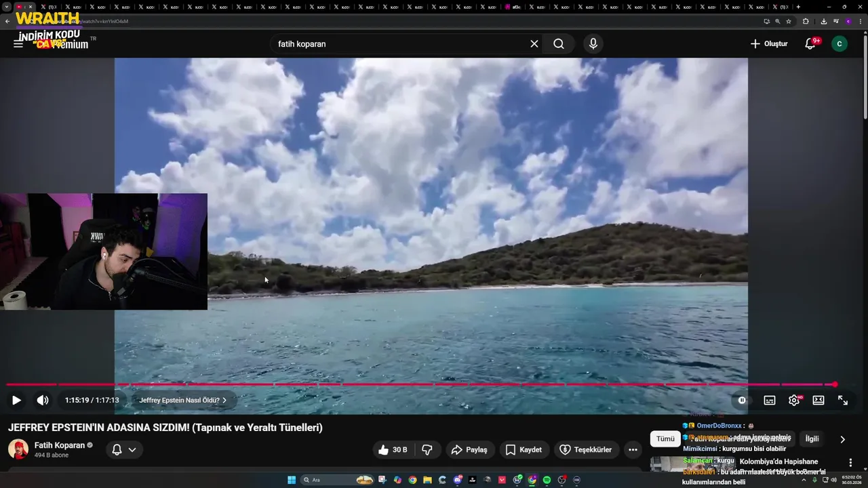Select the Tümü filter chip

click(x=665, y=439)
